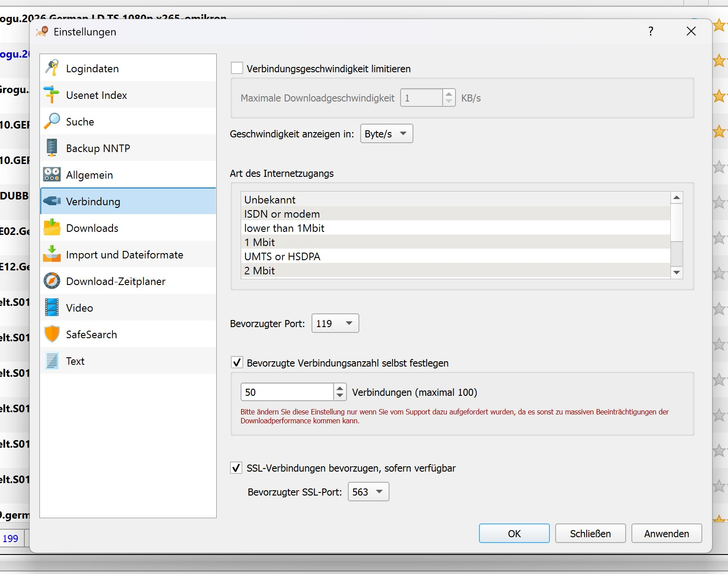The width and height of the screenshot is (728, 574).
Task: Open the SafeSearch settings page
Action: coord(128,334)
